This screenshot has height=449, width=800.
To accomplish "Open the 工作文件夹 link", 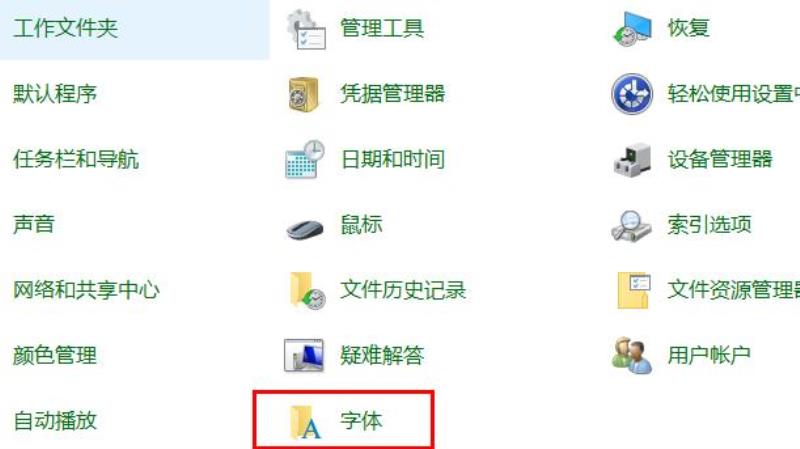I will point(65,28).
